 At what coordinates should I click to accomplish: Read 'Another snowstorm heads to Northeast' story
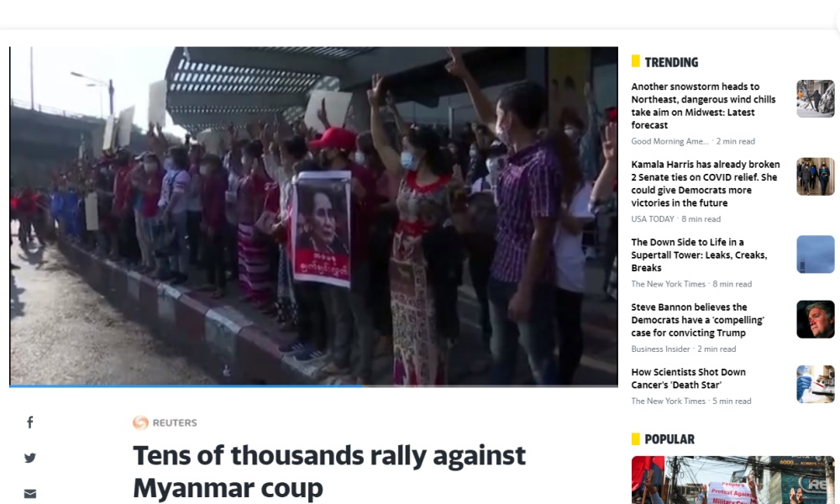click(x=703, y=106)
